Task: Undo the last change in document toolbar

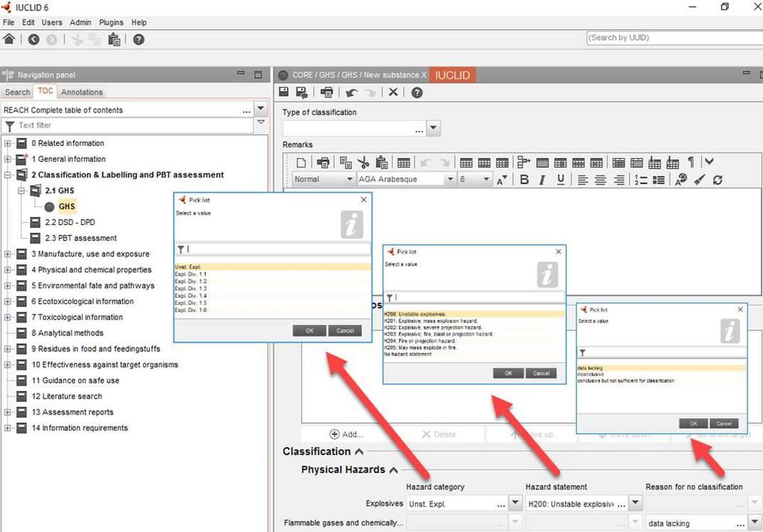Action: tap(352, 92)
